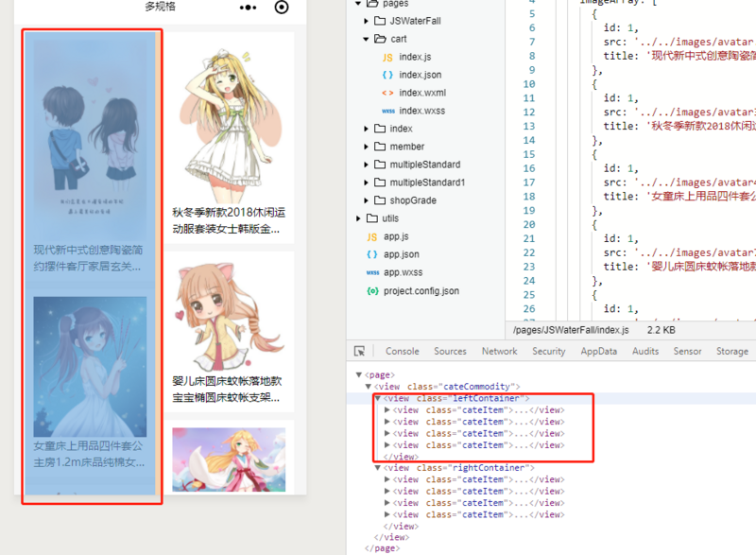Image resolution: width=756 pixels, height=555 pixels.
Task: Click the braces icon beside index.json
Action: pyautogui.click(x=387, y=76)
